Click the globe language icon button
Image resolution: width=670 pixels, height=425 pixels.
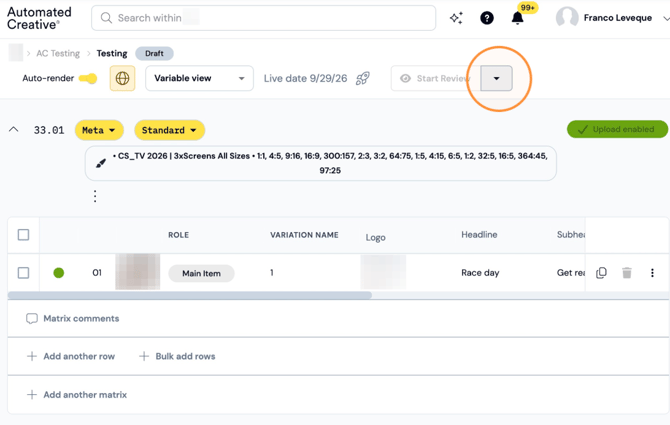123,78
